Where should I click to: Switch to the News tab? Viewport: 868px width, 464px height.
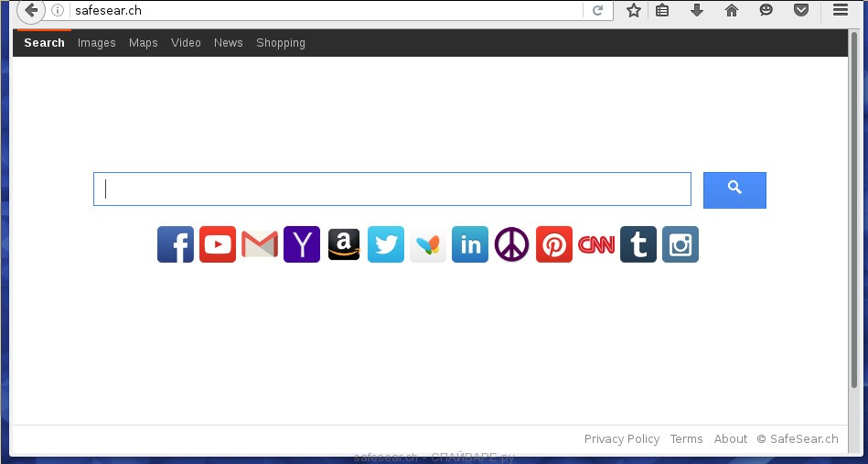(228, 43)
